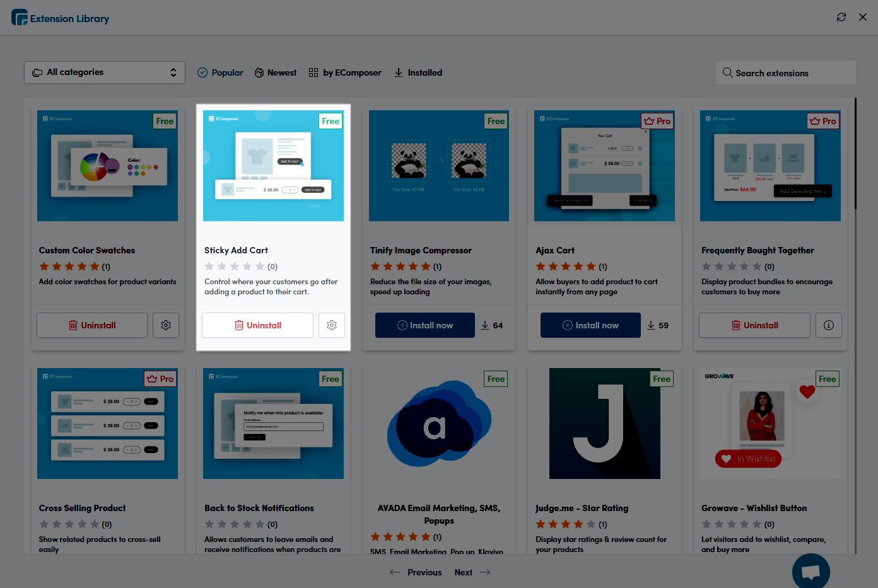Uninstall Frequently Bought Together extension
The width and height of the screenshot is (878, 588).
point(754,325)
